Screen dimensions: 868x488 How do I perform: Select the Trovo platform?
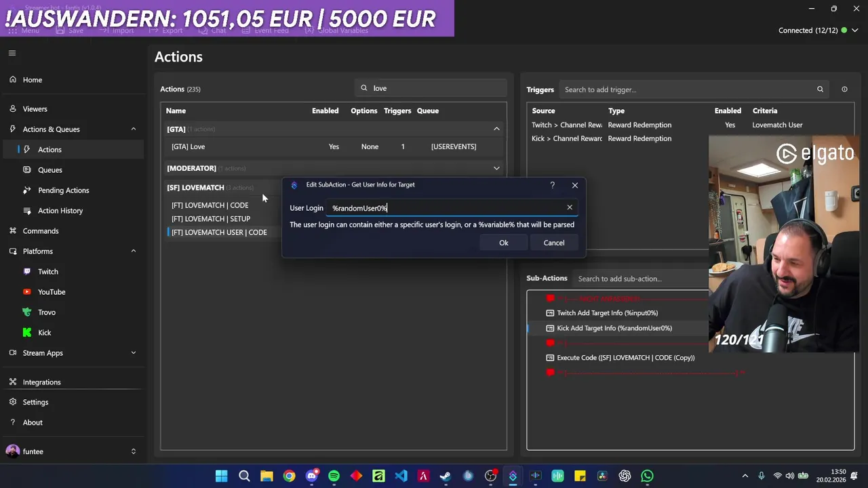(47, 312)
